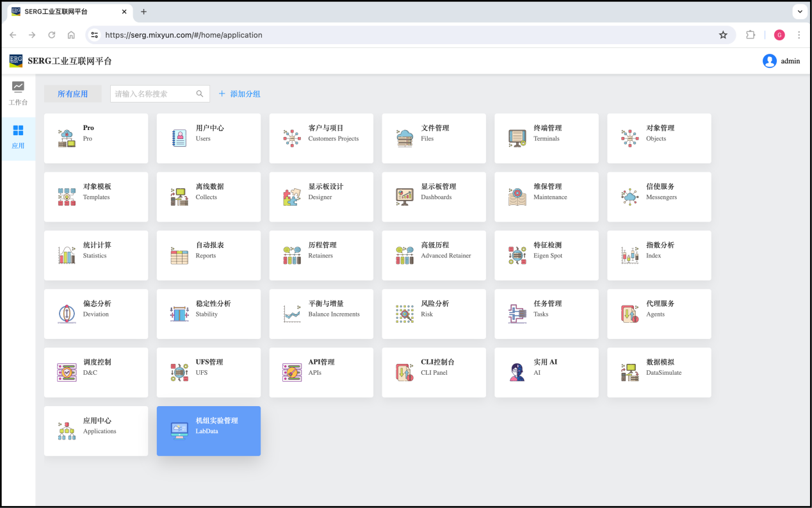Open the highlighted 机组实验管理 LabData card
Image resolution: width=812 pixels, height=508 pixels.
point(208,431)
